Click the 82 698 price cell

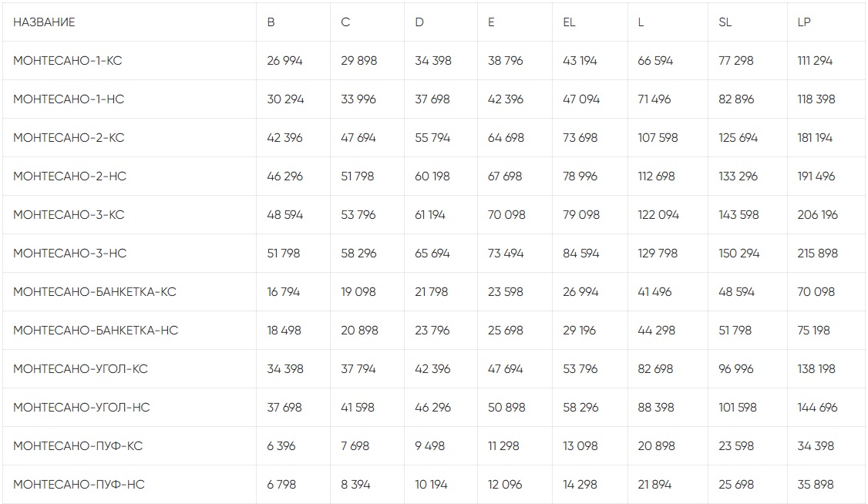click(655, 369)
